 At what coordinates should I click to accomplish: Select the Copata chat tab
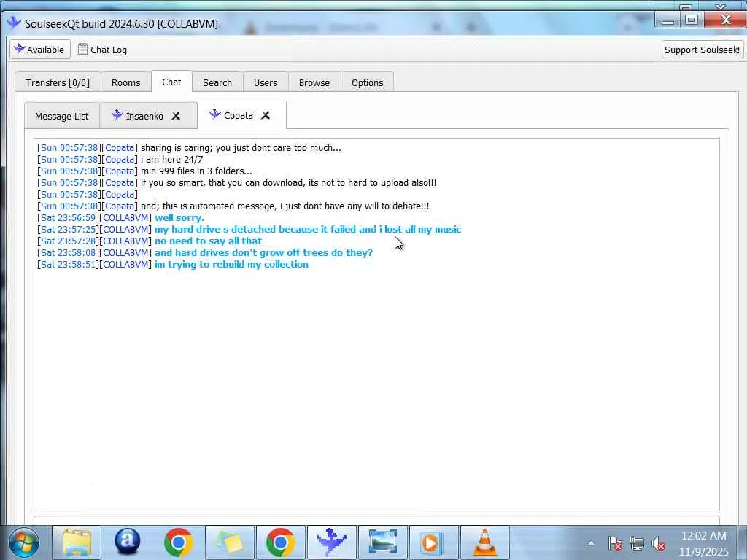point(239,115)
